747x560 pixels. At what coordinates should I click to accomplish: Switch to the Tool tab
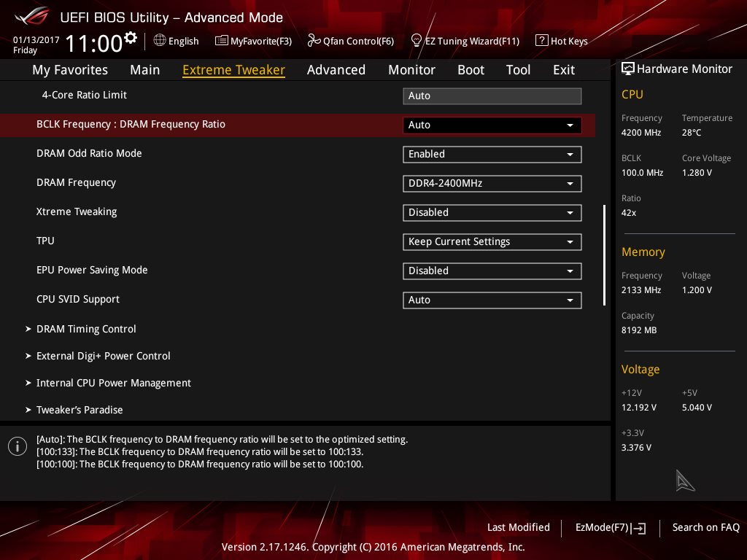pos(519,70)
